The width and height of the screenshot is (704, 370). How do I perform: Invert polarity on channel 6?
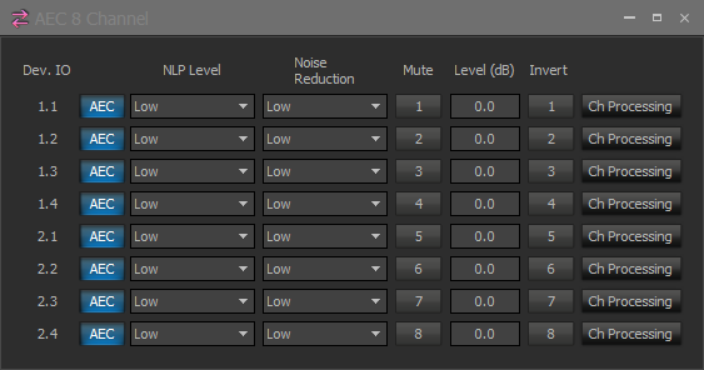coord(551,269)
